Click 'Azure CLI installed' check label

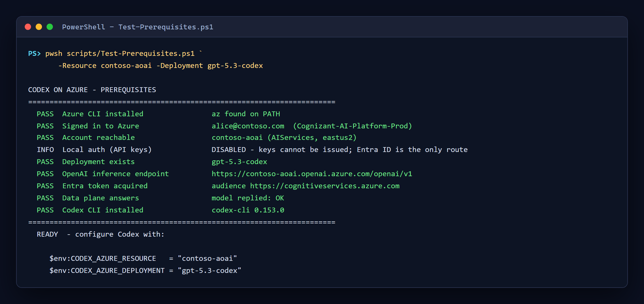pyautogui.click(x=103, y=114)
